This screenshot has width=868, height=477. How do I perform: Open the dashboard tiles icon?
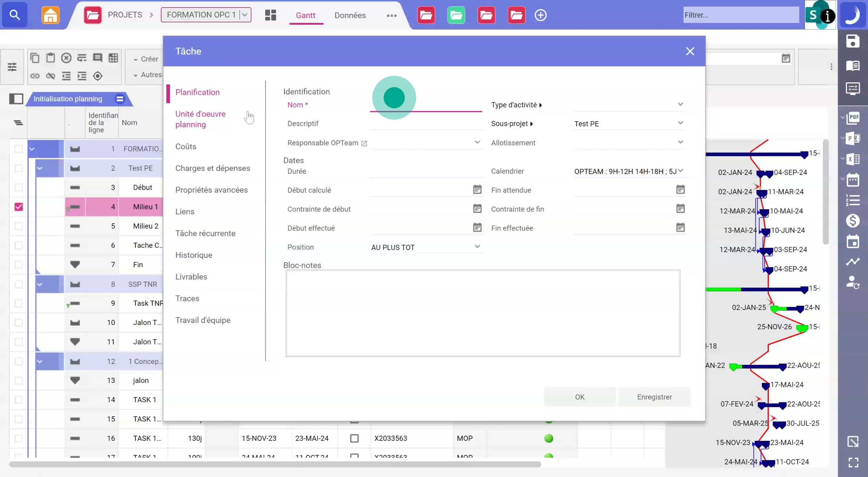tap(270, 15)
